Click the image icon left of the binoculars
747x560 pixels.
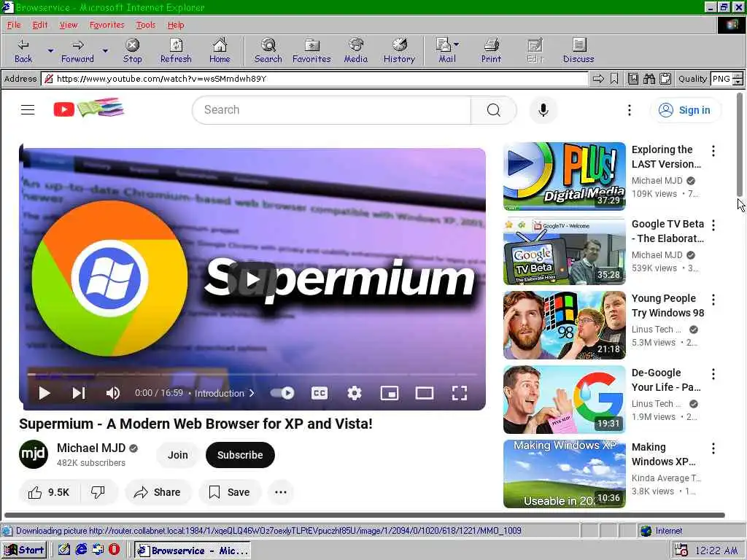tap(633, 79)
